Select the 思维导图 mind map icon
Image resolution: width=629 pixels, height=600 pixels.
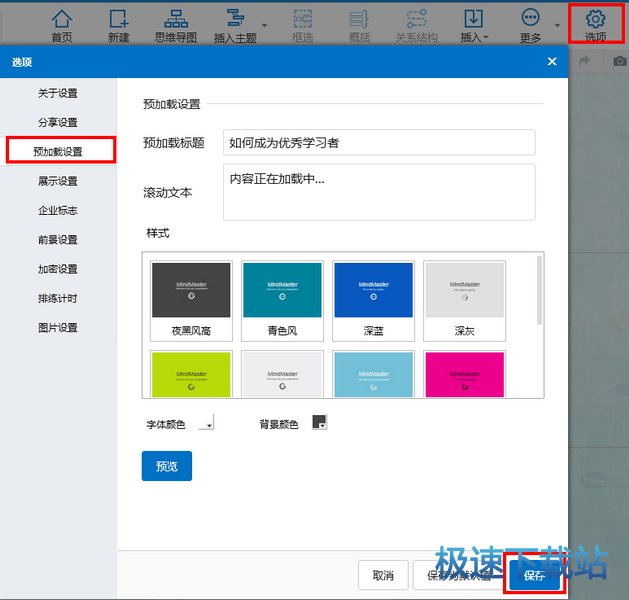coord(176,25)
